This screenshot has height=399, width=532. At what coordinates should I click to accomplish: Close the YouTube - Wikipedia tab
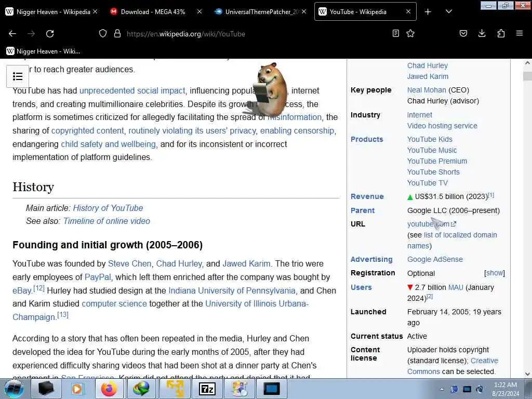click(408, 11)
